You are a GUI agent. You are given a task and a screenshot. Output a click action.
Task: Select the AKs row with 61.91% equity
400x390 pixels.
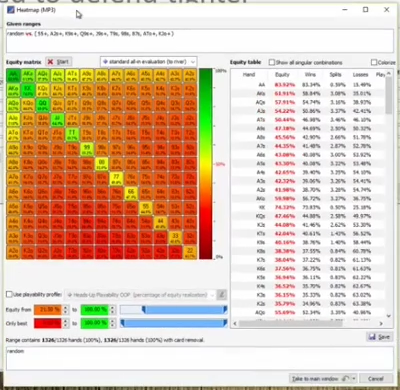(308, 94)
